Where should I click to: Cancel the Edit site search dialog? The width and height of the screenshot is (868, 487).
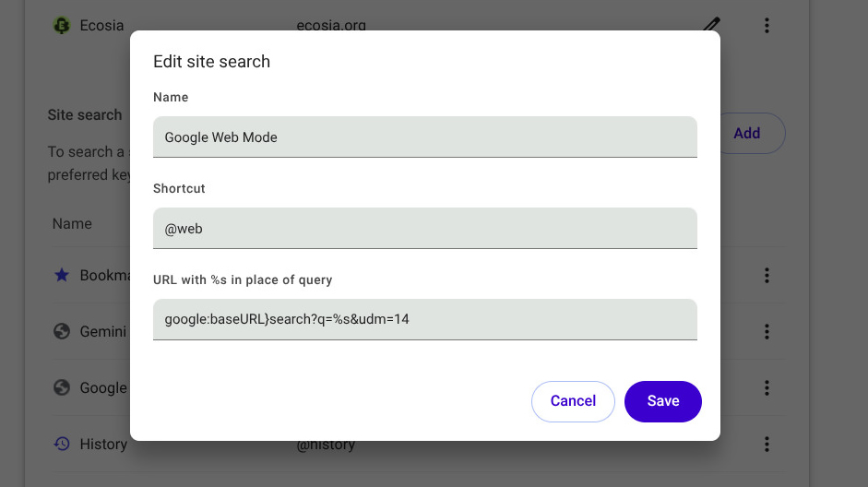[x=573, y=401]
